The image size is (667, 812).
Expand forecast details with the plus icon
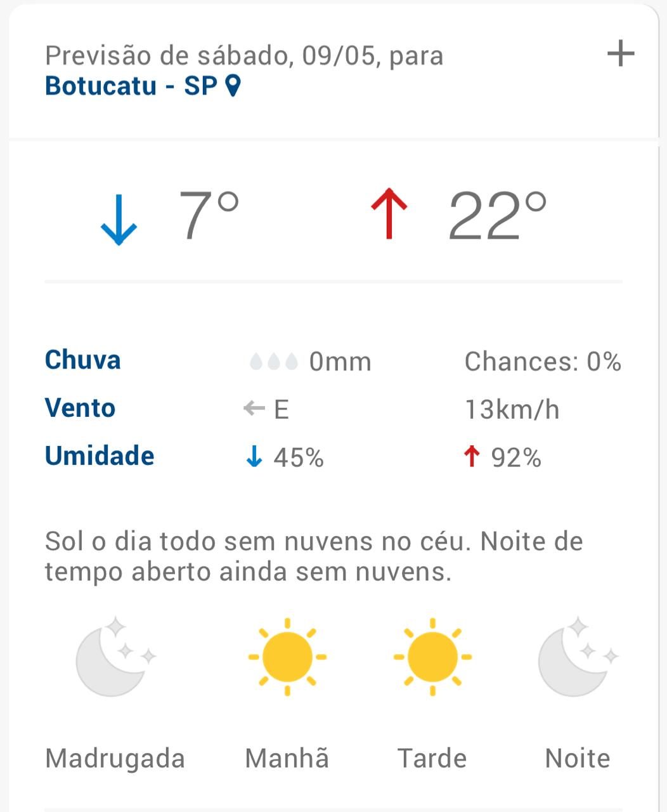pos(621,53)
